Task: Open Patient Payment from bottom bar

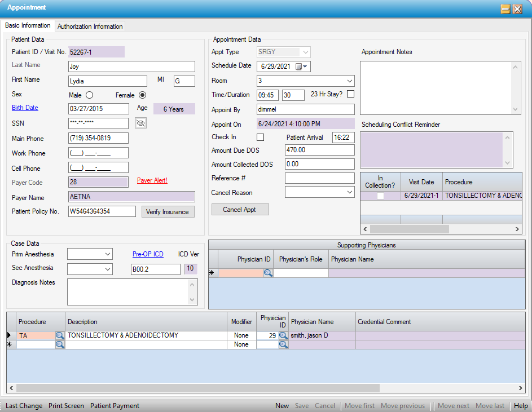Action: tap(115, 406)
